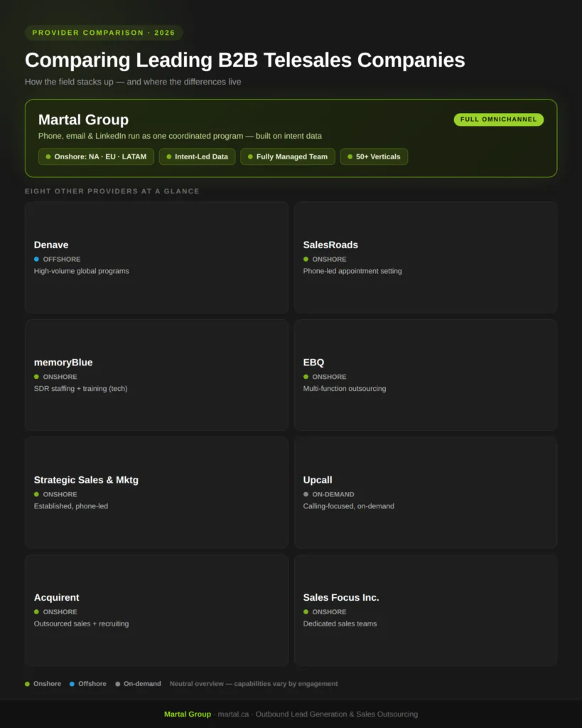Click the Comparing Leading B2B Telesales Companies title
Image resolution: width=582 pixels, height=728 pixels.
coord(244,60)
